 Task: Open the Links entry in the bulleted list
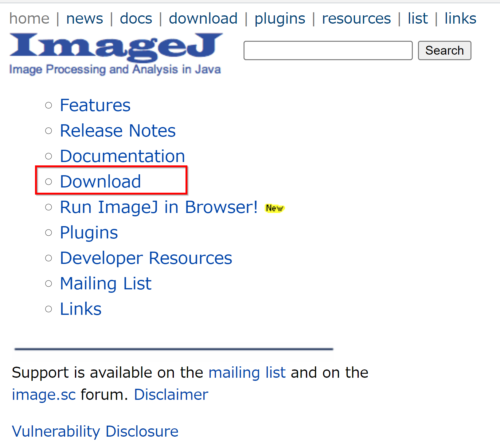pos(81,309)
